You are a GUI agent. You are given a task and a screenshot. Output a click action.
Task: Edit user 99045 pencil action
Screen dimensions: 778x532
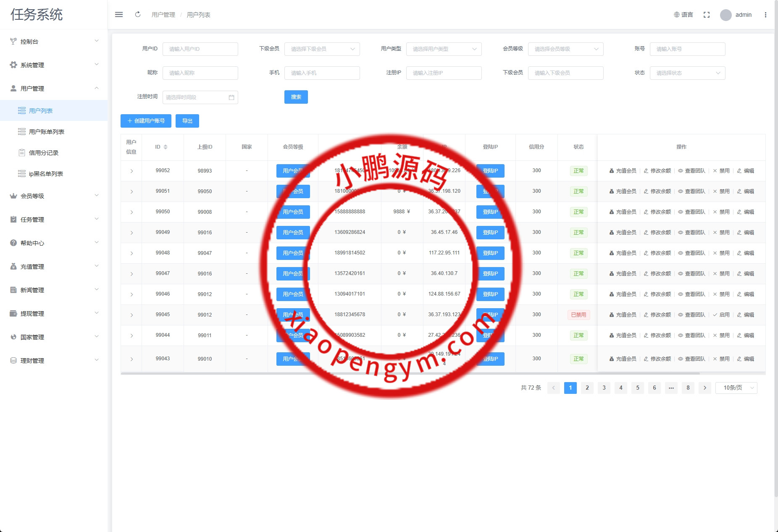coord(746,315)
